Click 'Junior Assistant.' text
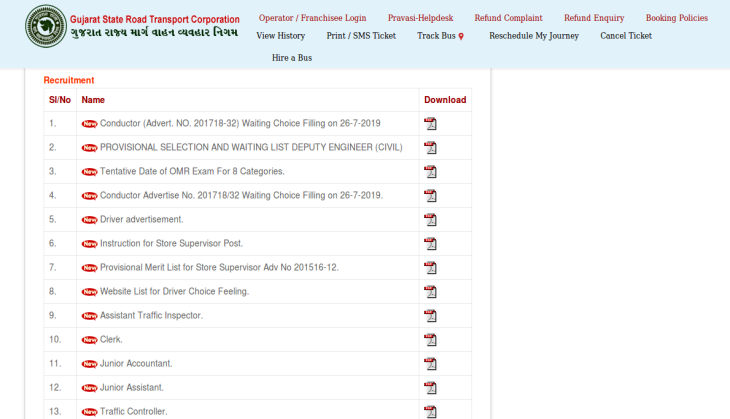The height and width of the screenshot is (419, 730). point(132,387)
